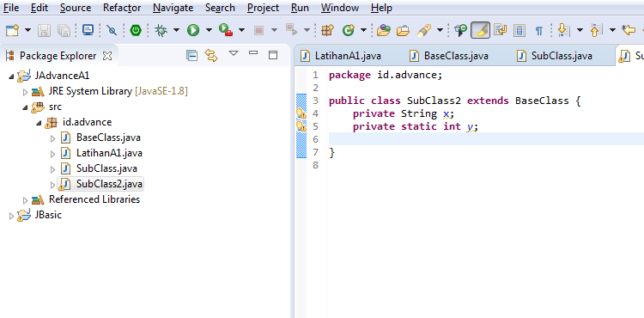
Task: Minimize the Package Explorer view
Action: (x=253, y=53)
